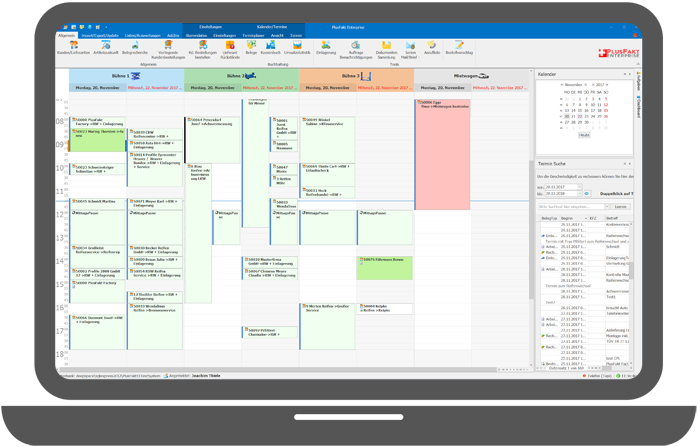Open Vorliegende Kundenbestellungen
Screen dimensions: 700x447
pos(168,50)
